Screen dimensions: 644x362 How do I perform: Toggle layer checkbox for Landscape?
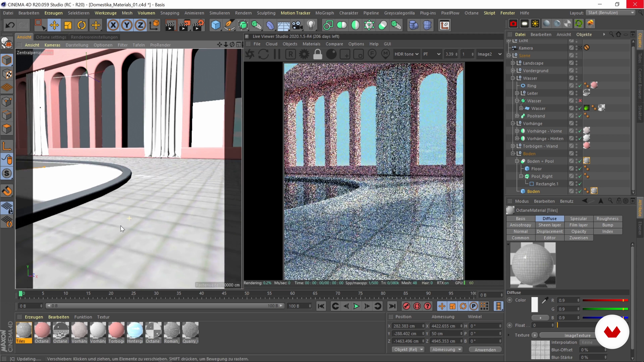(x=571, y=63)
